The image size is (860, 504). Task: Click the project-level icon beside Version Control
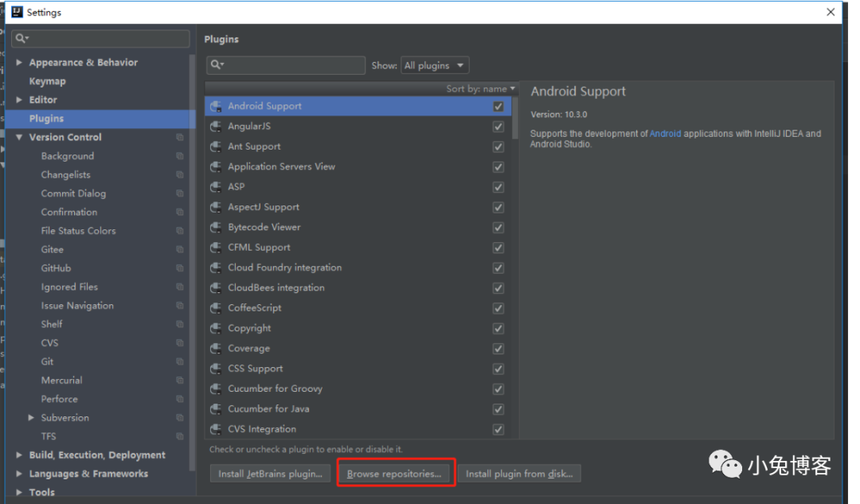click(x=179, y=137)
